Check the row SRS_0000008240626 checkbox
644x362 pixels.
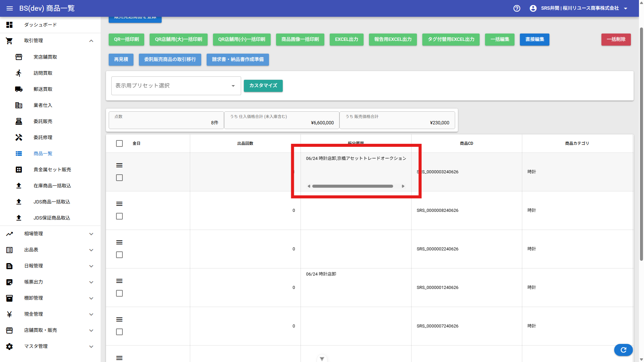click(119, 216)
